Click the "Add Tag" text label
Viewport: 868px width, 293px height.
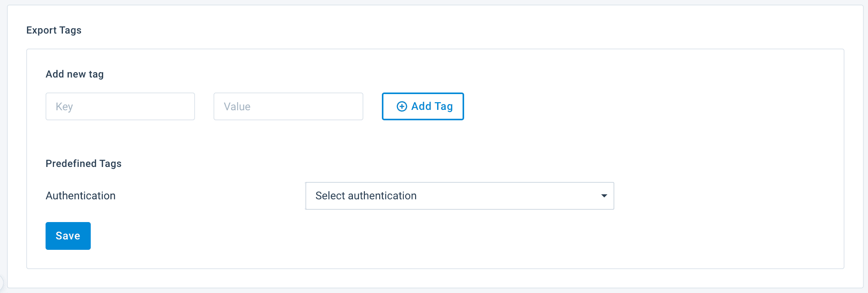[432, 106]
